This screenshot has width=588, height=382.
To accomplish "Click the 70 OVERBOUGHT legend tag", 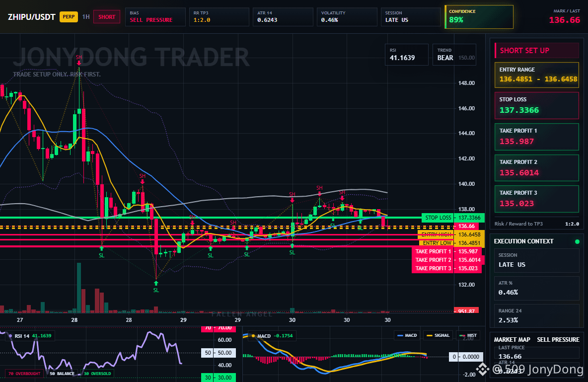I will coord(24,374).
